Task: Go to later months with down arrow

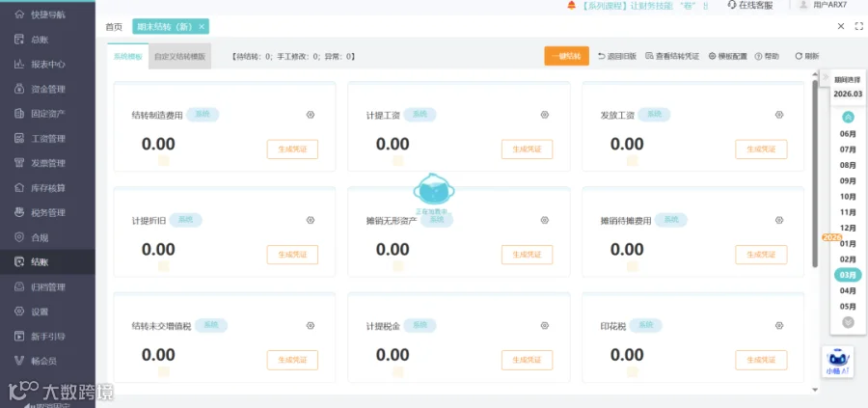Action: (848, 322)
